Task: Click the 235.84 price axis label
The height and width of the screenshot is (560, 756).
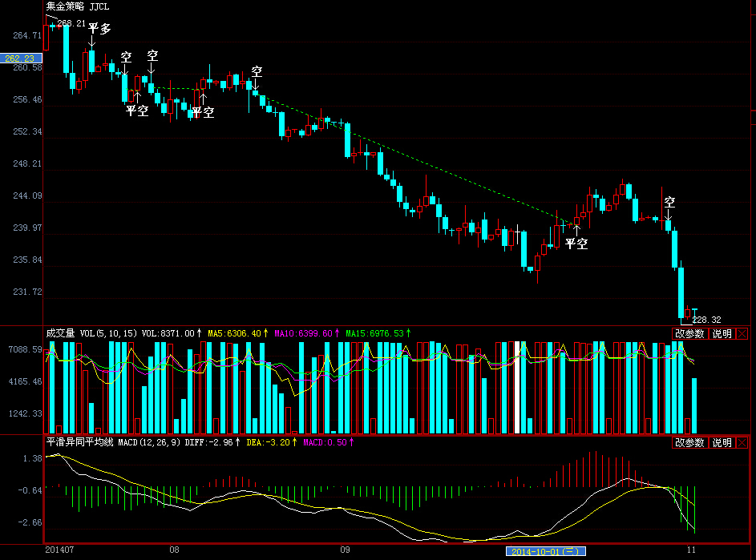Action: coord(27,260)
